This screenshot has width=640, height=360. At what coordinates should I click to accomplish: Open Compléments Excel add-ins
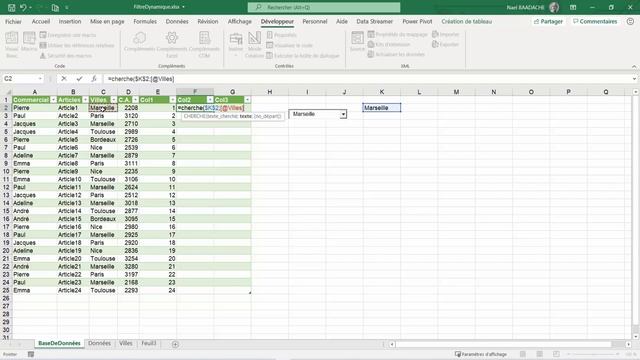click(x=172, y=44)
